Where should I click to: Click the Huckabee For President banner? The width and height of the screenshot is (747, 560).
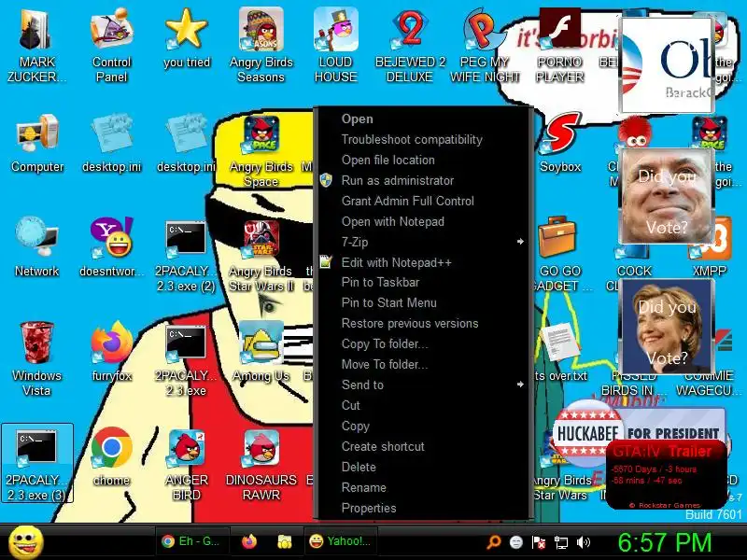tap(639, 433)
